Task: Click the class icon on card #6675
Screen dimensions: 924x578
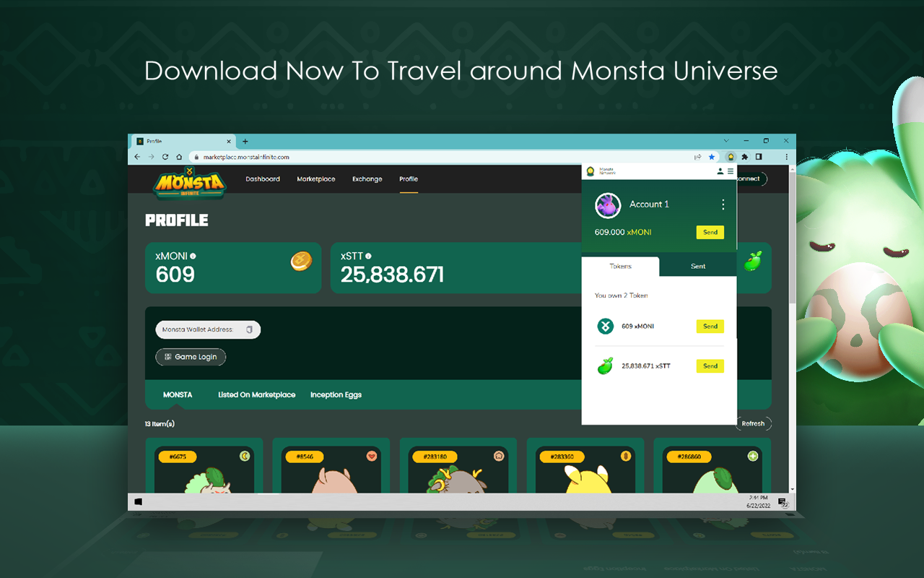Action: [x=245, y=456]
